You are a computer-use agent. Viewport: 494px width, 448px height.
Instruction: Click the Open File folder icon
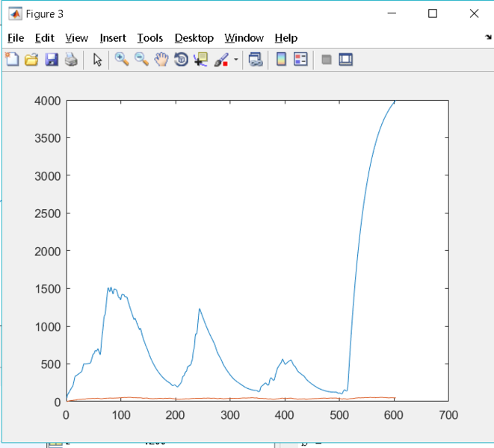tap(31, 60)
